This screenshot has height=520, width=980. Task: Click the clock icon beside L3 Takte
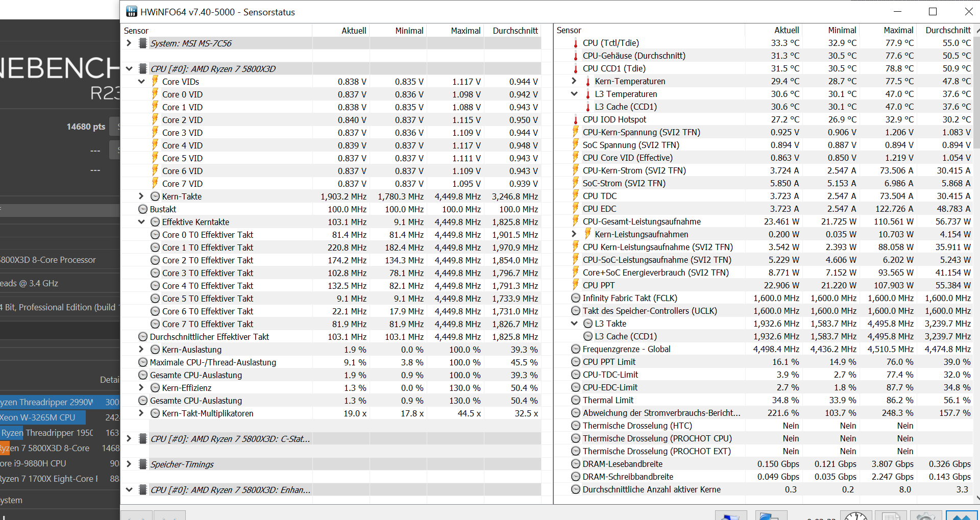(588, 324)
